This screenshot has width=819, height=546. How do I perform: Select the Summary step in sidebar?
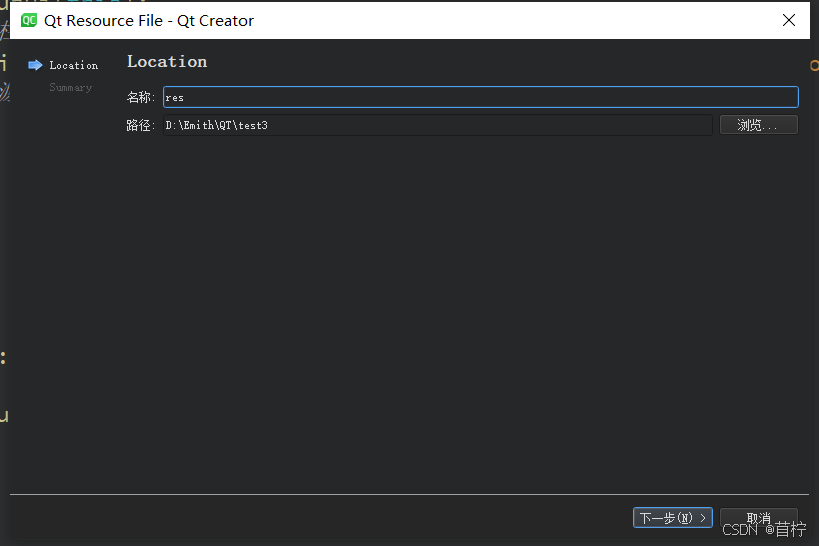71,88
